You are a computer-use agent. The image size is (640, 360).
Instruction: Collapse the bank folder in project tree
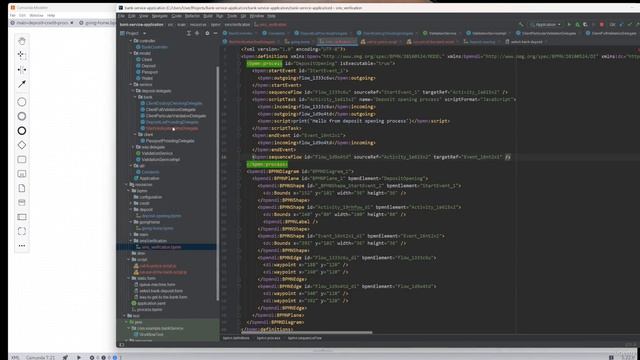click(x=136, y=97)
